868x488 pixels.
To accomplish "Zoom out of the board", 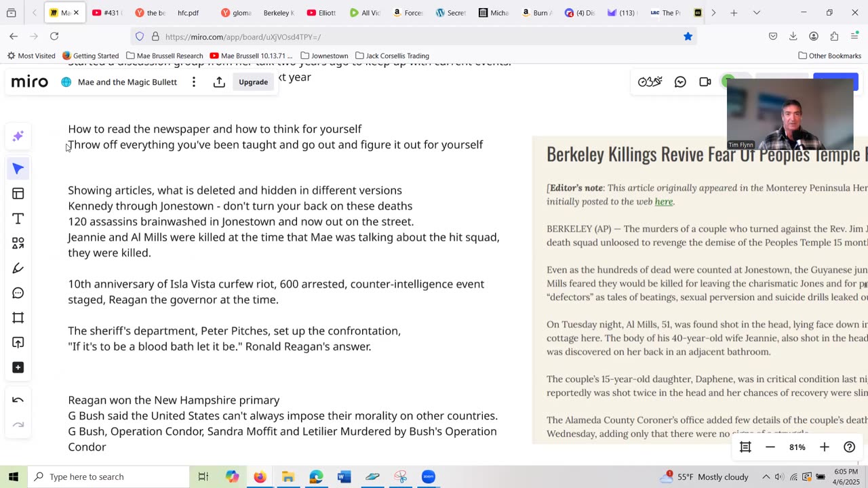I will click(x=770, y=447).
